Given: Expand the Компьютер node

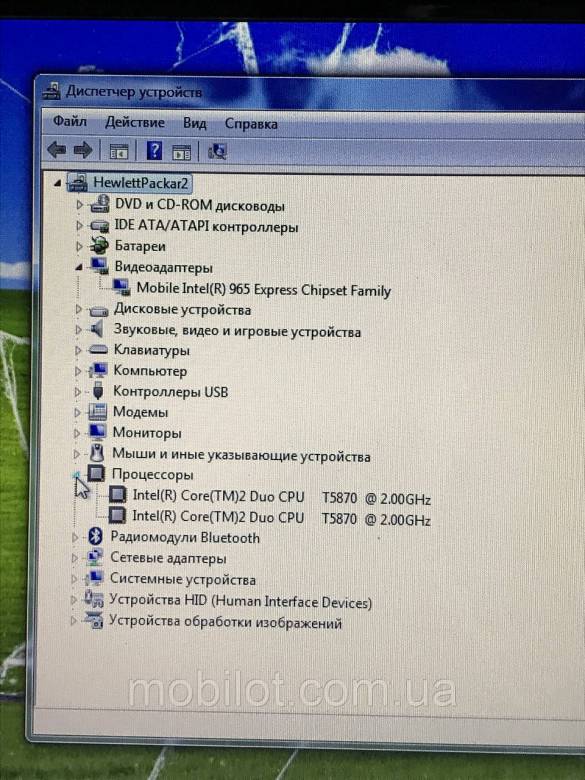Looking at the screenshot, I should click(x=77, y=371).
